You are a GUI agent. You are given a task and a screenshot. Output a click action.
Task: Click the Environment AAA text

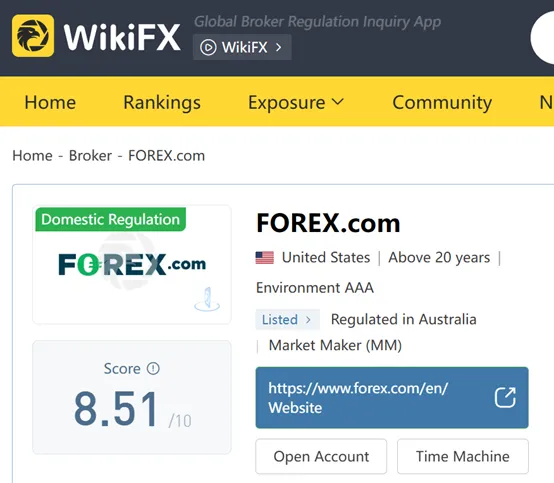coord(315,288)
